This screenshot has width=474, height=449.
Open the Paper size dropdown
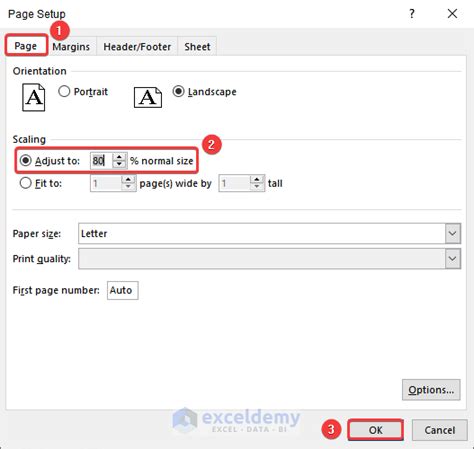point(452,233)
